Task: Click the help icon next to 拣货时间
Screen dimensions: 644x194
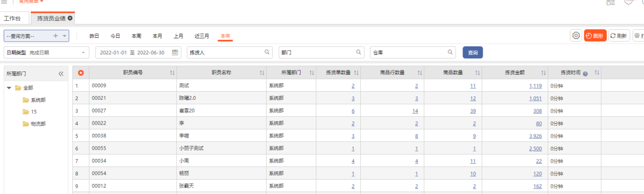Action: tap(585, 73)
